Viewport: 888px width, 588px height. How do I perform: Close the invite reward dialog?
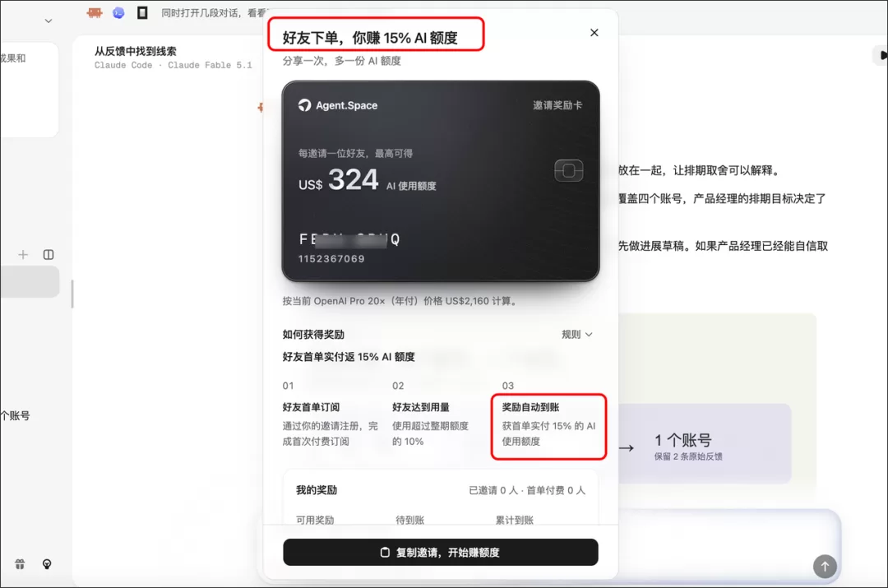[594, 33]
